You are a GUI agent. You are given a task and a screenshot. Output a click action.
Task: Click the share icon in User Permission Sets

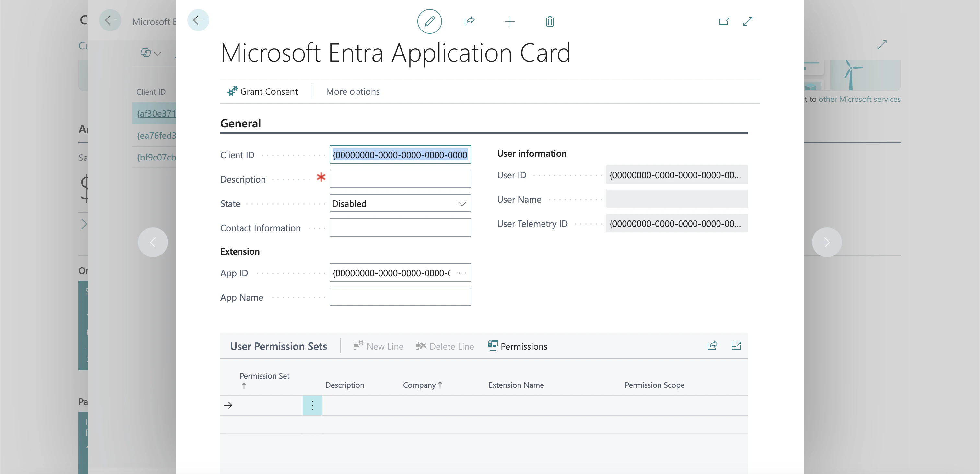pyautogui.click(x=712, y=346)
